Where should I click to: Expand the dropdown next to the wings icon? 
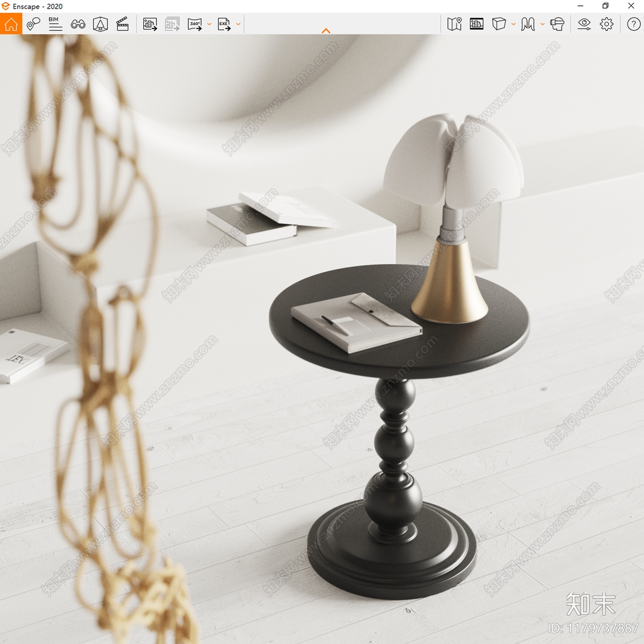pyautogui.click(x=543, y=24)
